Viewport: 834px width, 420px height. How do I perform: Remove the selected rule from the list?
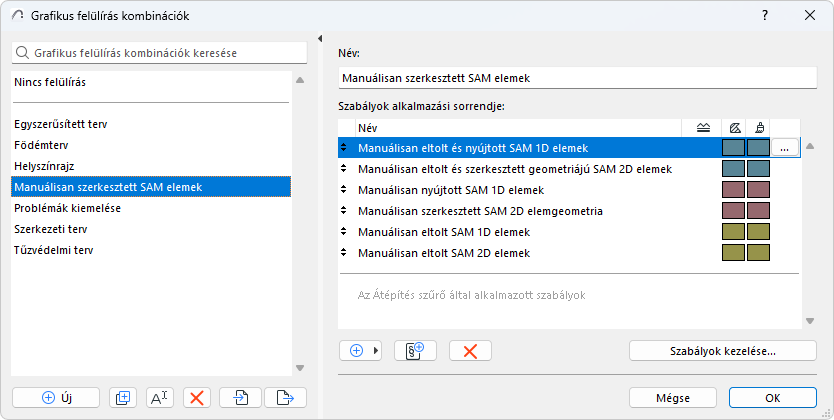[x=470, y=350]
